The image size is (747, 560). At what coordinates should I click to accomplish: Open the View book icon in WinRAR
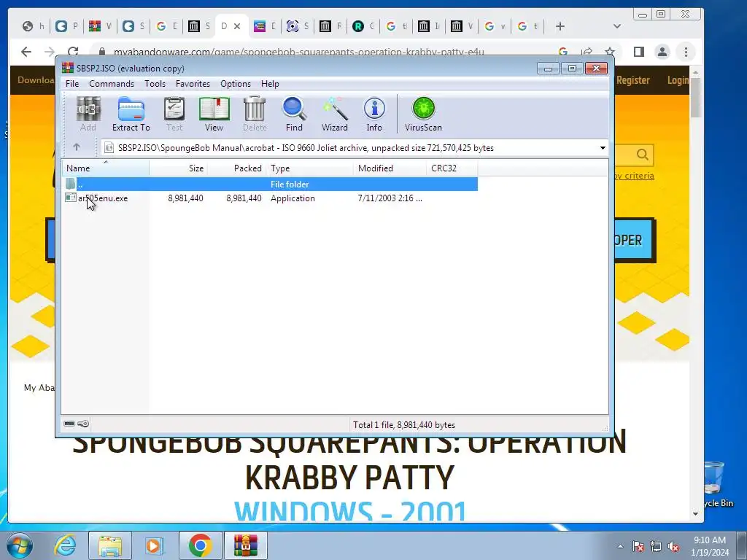[x=214, y=114]
